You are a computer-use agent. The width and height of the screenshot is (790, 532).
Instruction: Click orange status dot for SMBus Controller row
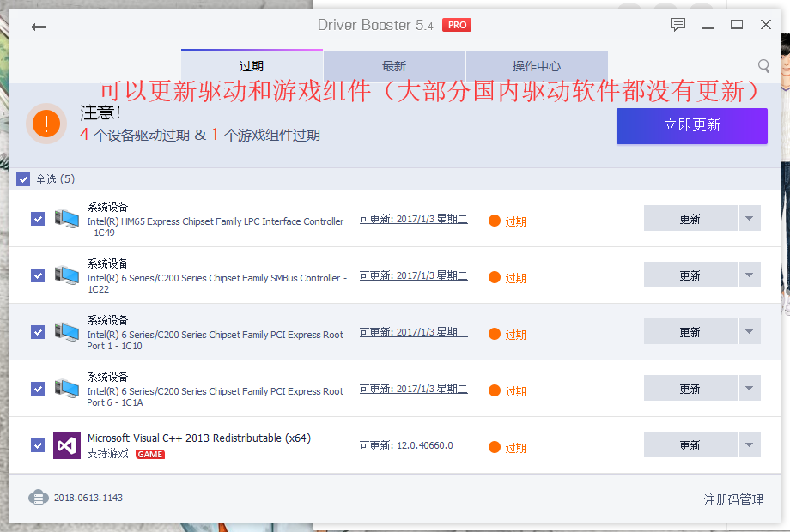tap(495, 277)
